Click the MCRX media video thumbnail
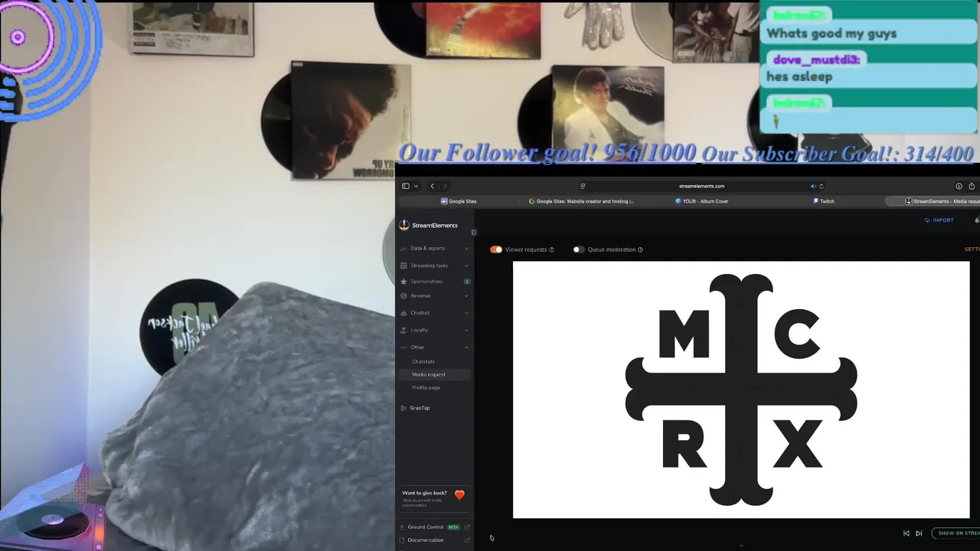 point(741,390)
